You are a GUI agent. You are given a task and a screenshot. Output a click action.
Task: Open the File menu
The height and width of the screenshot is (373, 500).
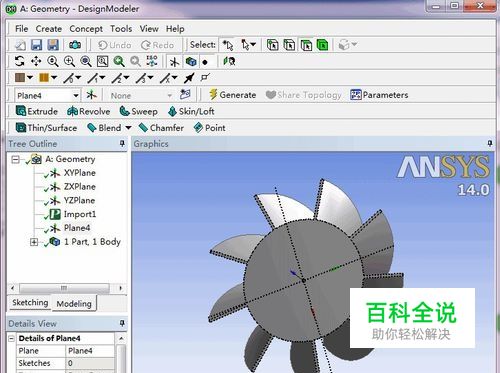tap(22, 29)
